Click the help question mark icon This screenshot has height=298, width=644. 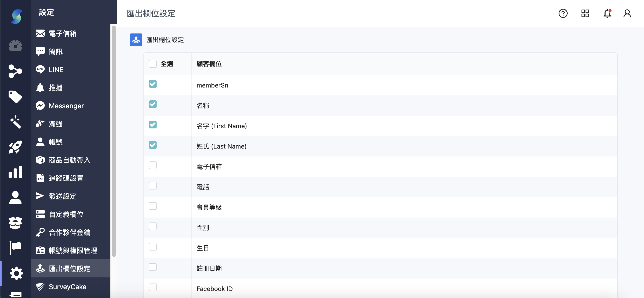[x=563, y=13]
